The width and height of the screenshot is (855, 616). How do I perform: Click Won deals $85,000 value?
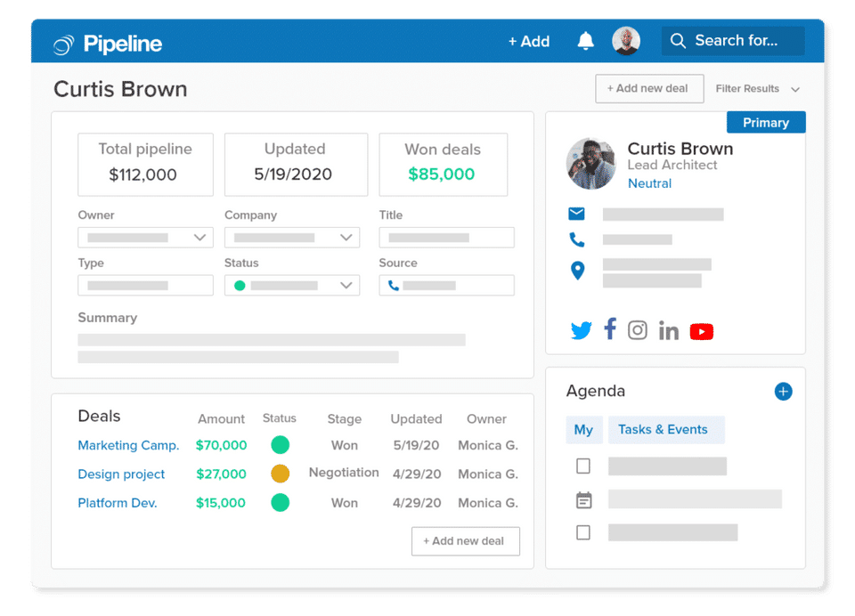(x=441, y=174)
